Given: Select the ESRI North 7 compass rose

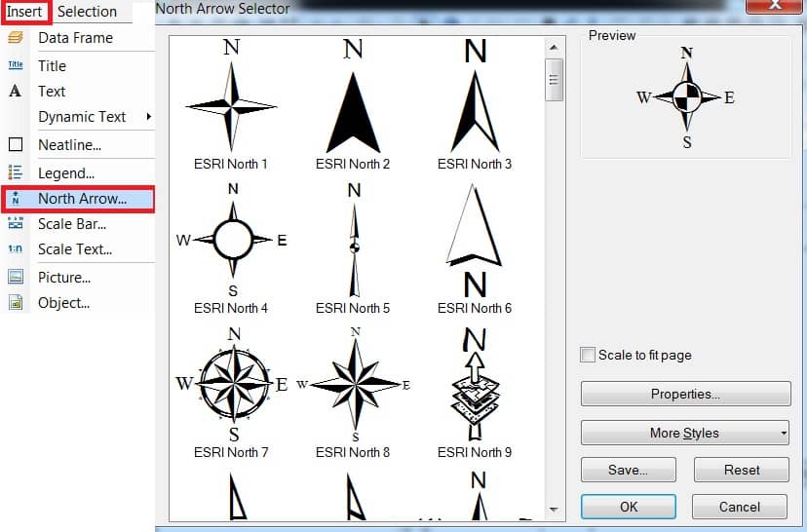Looking at the screenshot, I should (x=231, y=393).
